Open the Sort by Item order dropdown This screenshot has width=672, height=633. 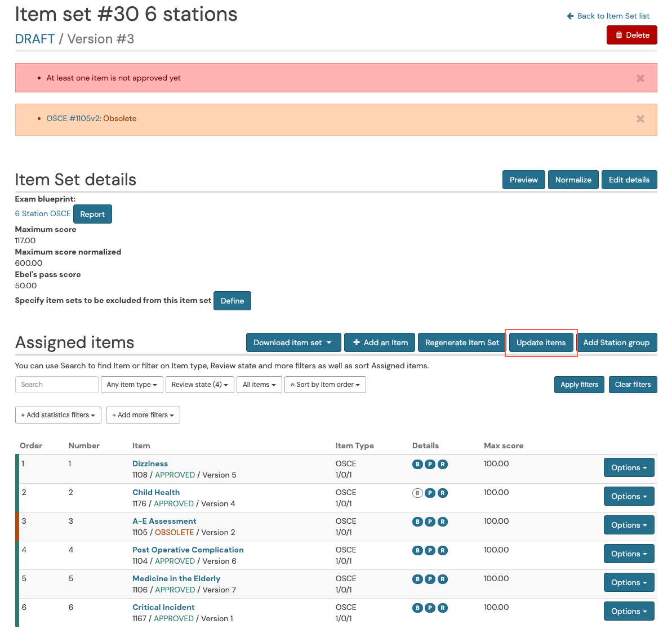click(x=325, y=385)
